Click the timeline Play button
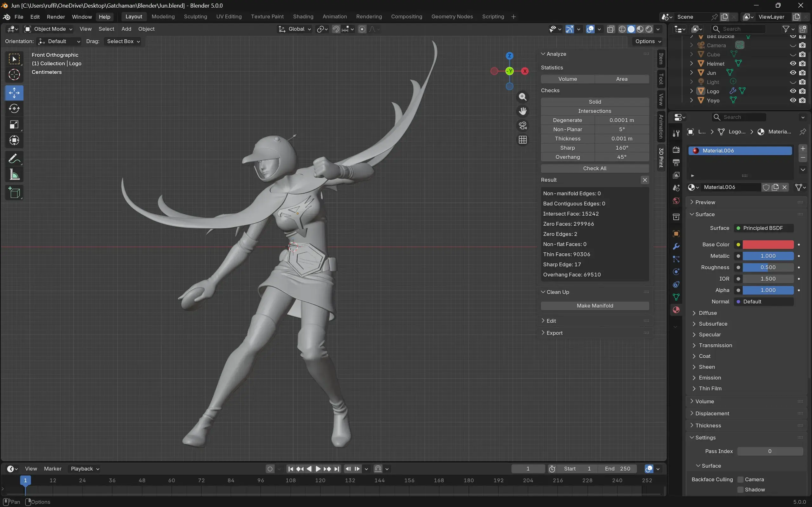The height and width of the screenshot is (507, 812). click(x=318, y=469)
